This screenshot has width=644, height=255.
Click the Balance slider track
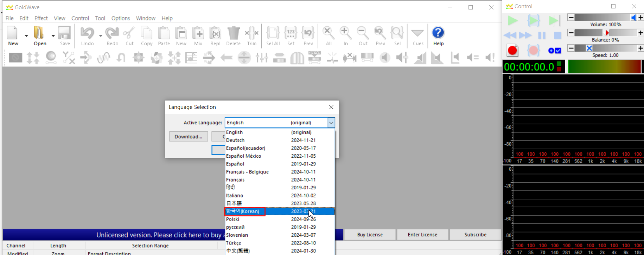click(606, 33)
